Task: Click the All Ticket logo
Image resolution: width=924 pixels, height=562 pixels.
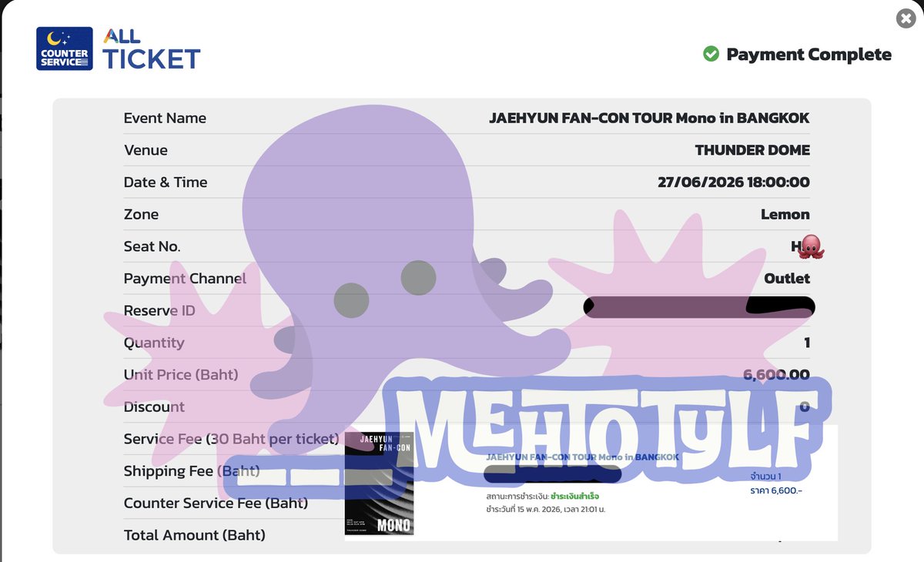Action: (152, 49)
